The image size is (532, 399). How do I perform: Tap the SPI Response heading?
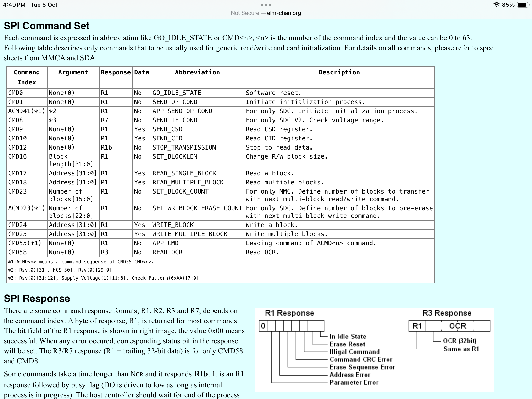point(37,299)
